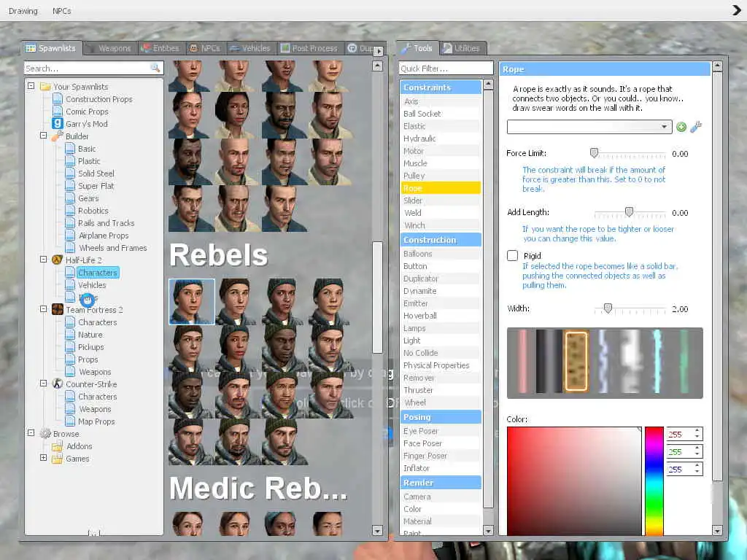Click the Builder wrench icon

click(x=57, y=136)
